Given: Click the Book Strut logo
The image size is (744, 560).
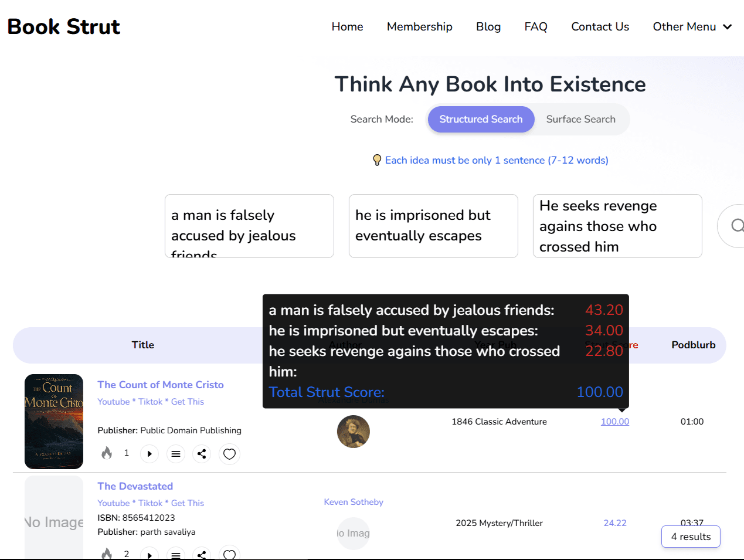Looking at the screenshot, I should [x=63, y=26].
